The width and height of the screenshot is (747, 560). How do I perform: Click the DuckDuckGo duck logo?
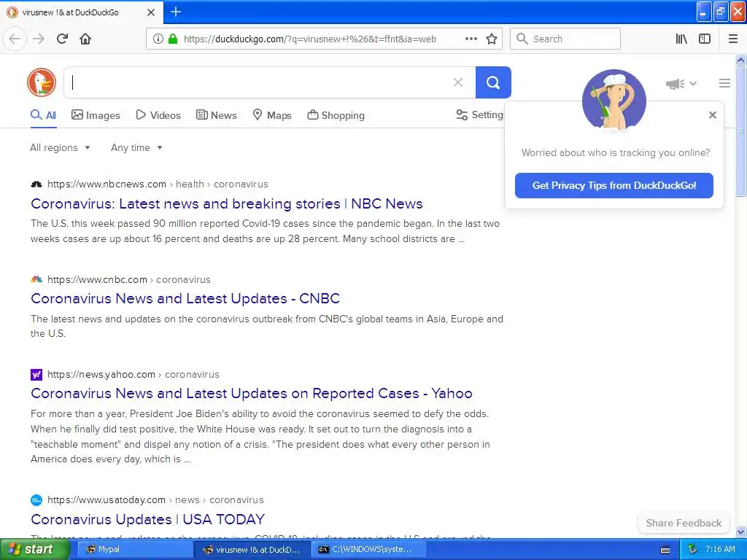(42, 82)
